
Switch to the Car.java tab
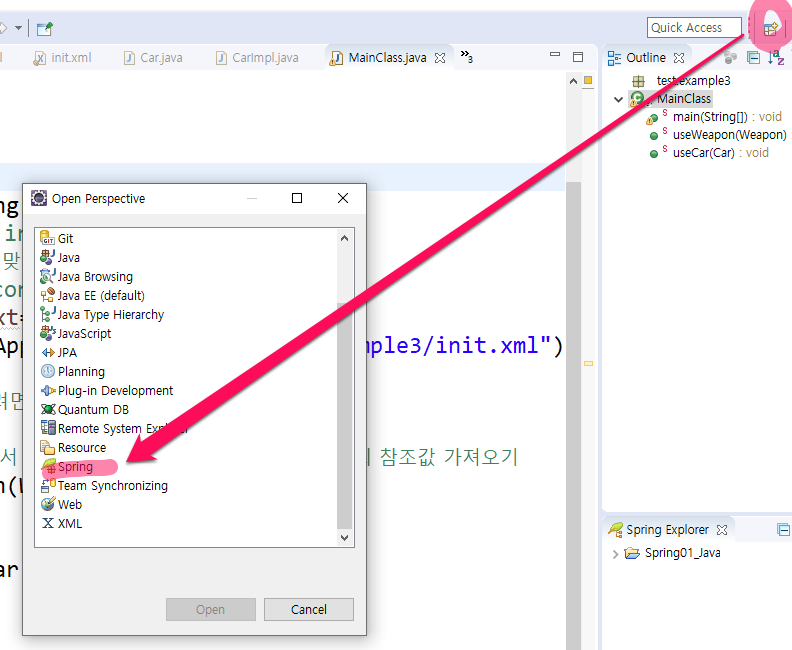point(153,58)
